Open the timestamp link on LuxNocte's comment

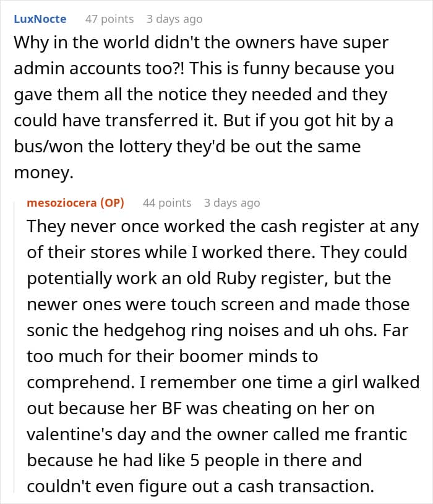coord(174,19)
